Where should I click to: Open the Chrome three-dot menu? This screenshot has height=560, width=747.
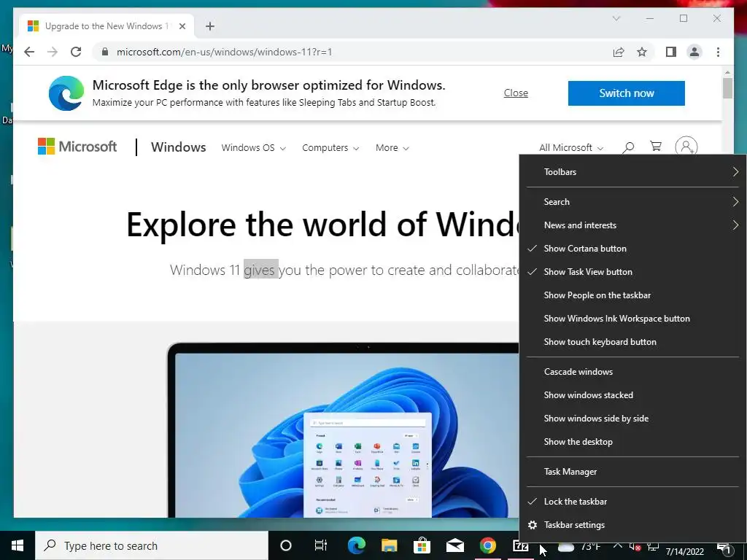718,52
